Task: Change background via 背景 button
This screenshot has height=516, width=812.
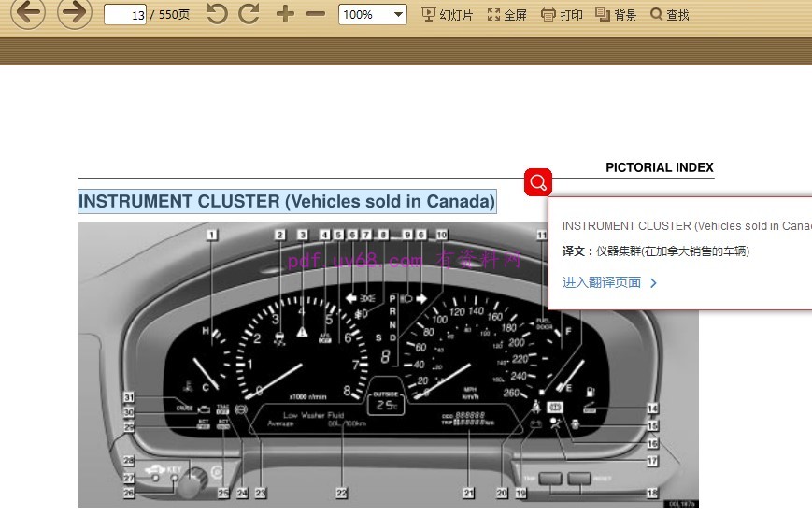Action: [617, 15]
